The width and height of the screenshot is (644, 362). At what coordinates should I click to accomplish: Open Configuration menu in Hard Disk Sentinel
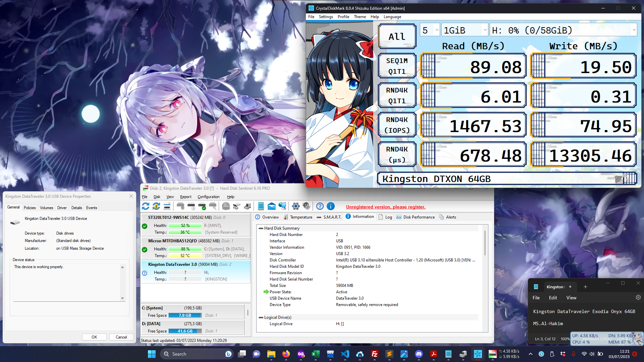click(x=208, y=197)
